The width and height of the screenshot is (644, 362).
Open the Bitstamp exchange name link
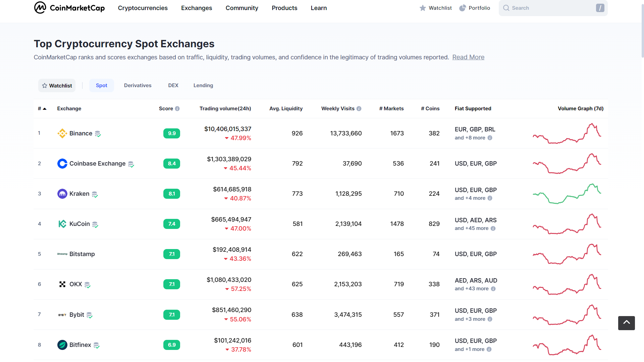[82, 254]
